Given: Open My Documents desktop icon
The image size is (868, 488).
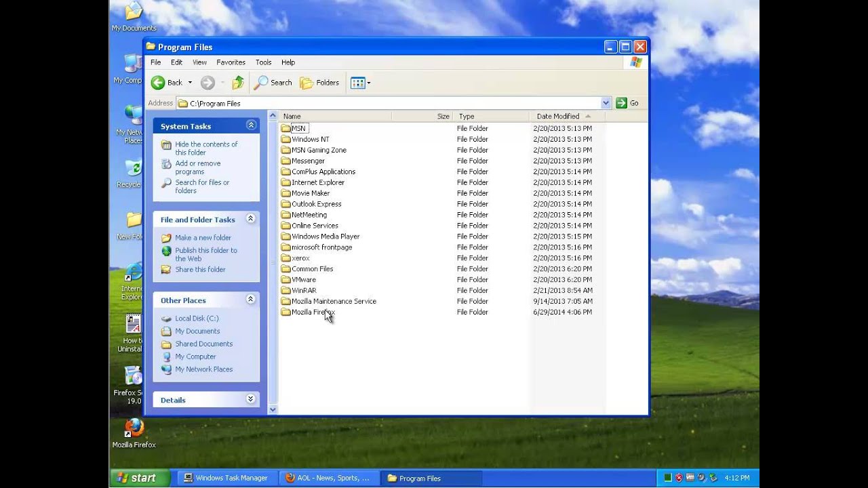Looking at the screenshot, I should tap(134, 16).
